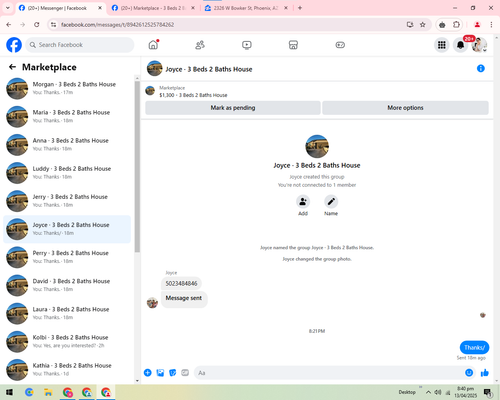Choose a GIF icon in composer
Image resolution: width=500 pixels, height=400 pixels.
coord(185,373)
